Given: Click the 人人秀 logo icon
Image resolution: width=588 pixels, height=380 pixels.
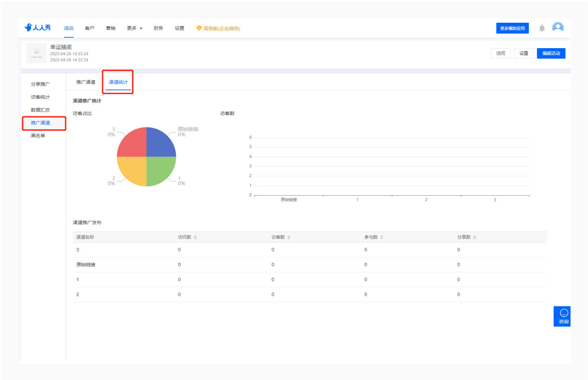Looking at the screenshot, I should (37, 28).
